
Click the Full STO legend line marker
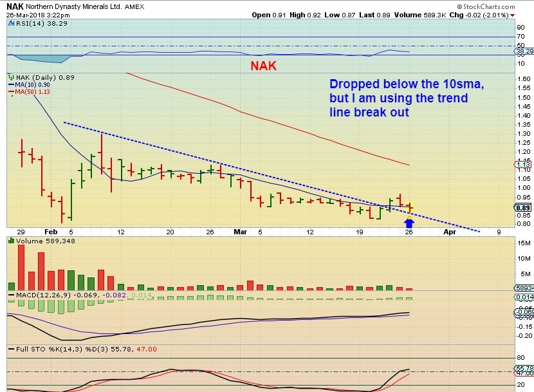point(10,350)
